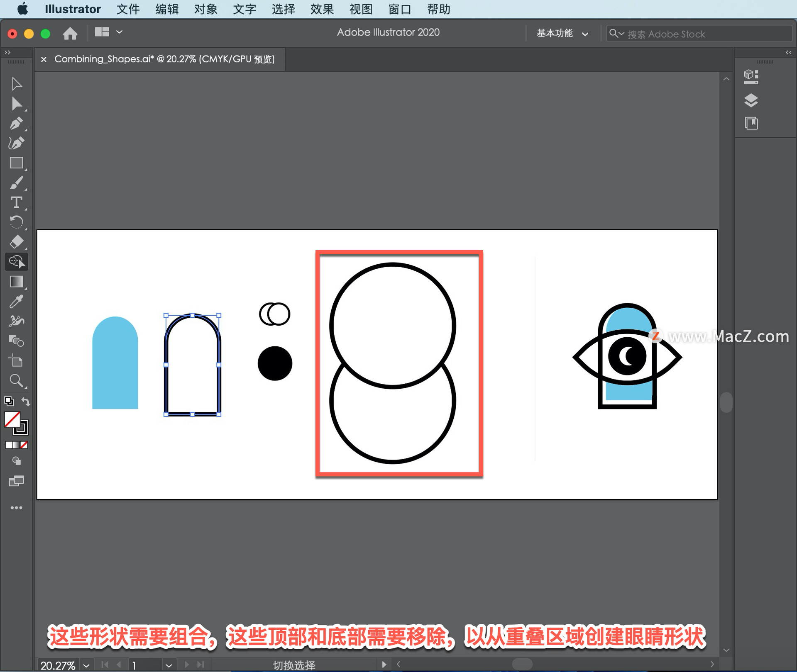Swap fill and stroke colors
The height and width of the screenshot is (672, 797).
click(26, 401)
